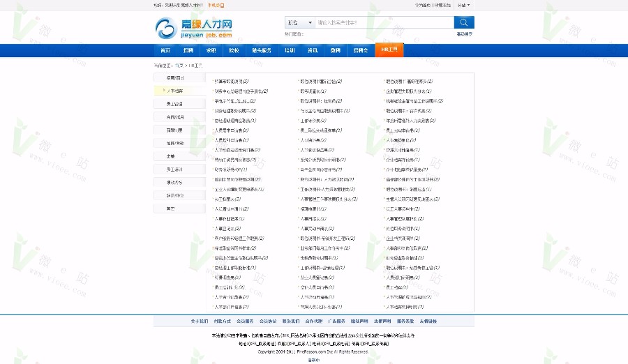Open the 招聘 navigation tab
Image resolution: width=628 pixels, height=364 pixels.
(x=188, y=50)
